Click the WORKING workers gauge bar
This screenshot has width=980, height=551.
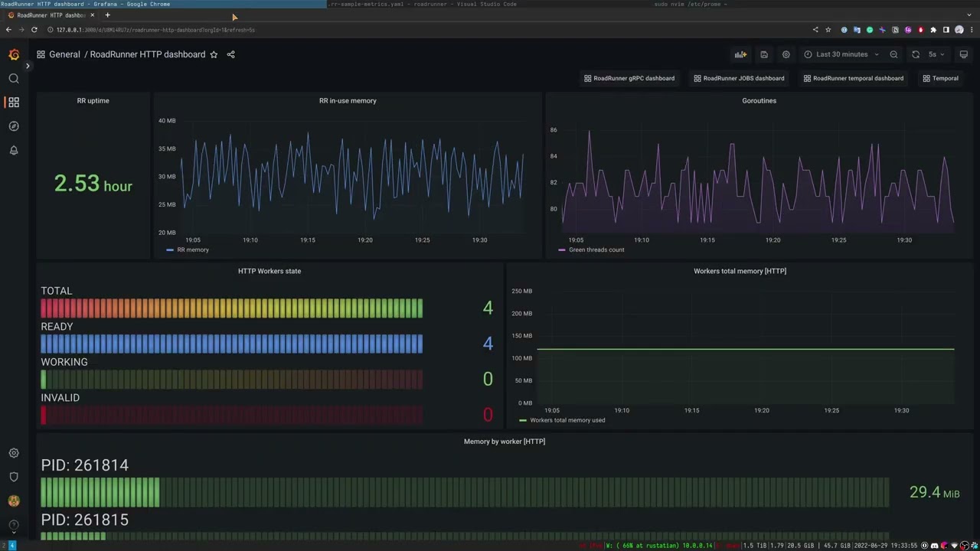point(231,380)
